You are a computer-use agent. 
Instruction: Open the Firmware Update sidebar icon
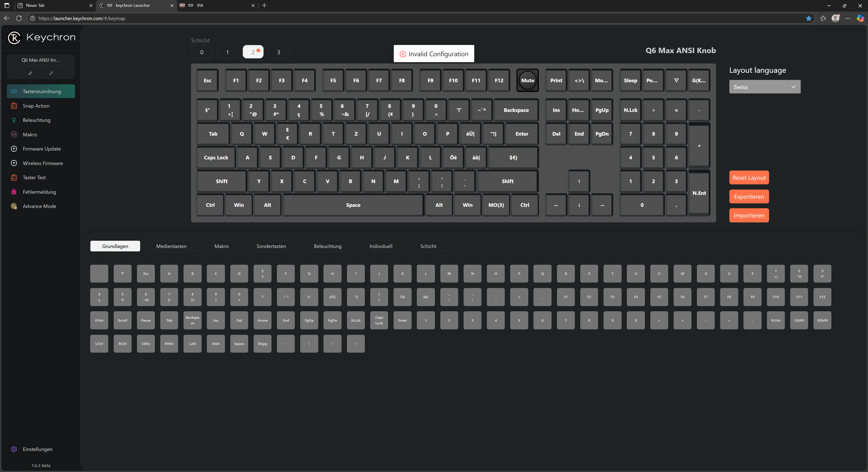point(14,149)
